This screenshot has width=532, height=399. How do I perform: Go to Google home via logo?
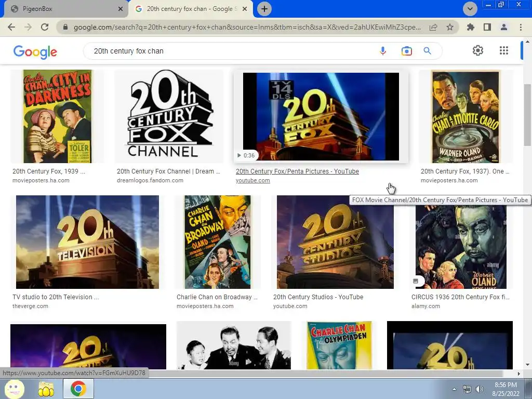tap(35, 52)
